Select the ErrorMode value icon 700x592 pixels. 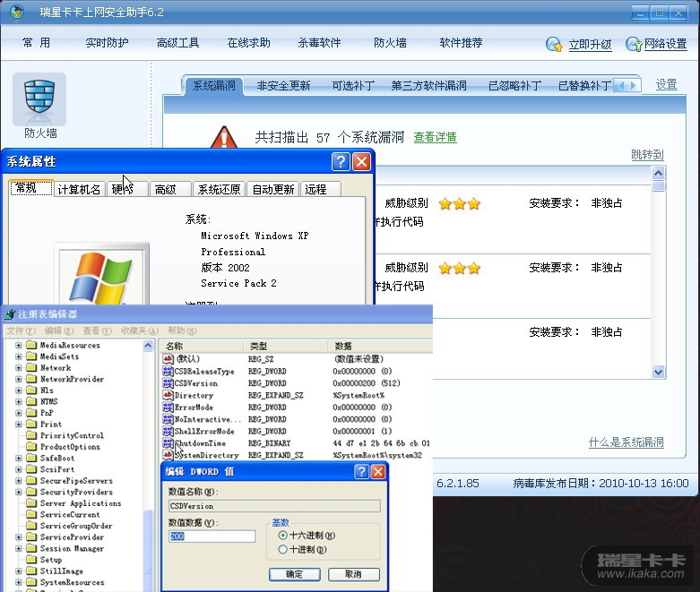coord(168,408)
